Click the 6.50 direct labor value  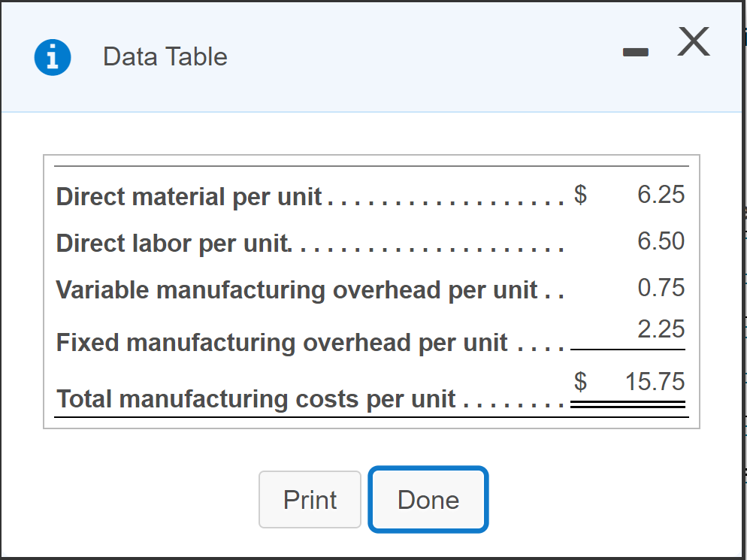pyautogui.click(x=661, y=241)
